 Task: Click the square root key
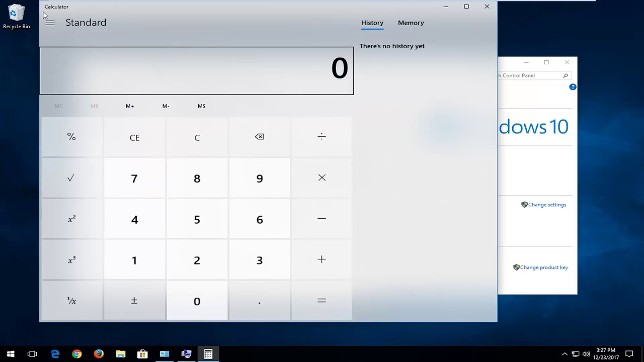(x=71, y=178)
